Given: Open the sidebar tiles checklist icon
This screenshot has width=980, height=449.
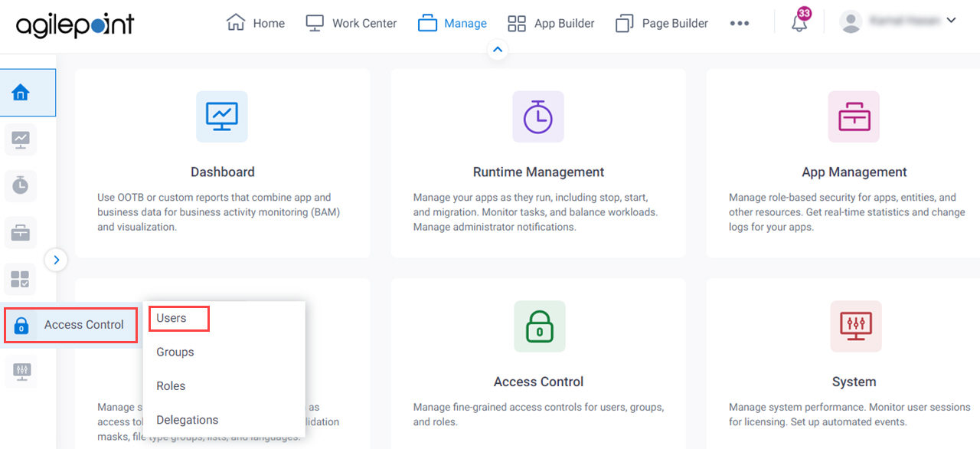Looking at the screenshot, I should pos(21,279).
